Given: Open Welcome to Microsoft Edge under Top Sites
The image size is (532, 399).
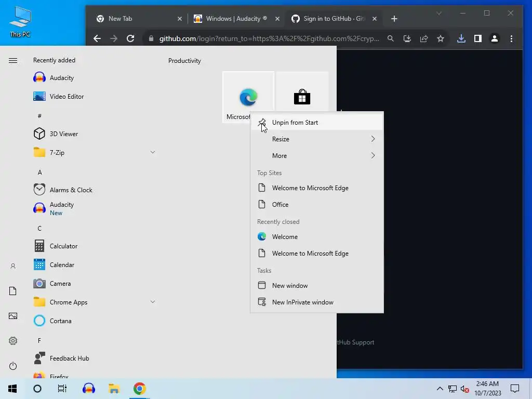Looking at the screenshot, I should point(317,188).
